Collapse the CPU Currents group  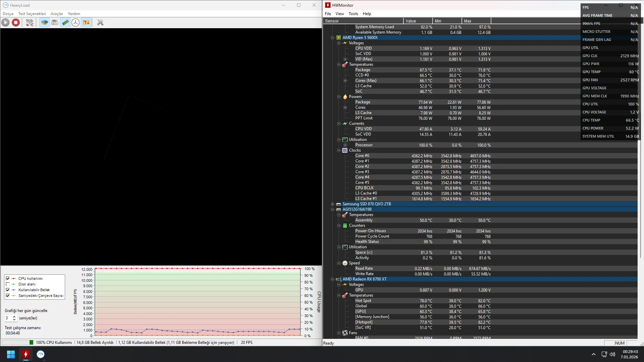pos(339,123)
